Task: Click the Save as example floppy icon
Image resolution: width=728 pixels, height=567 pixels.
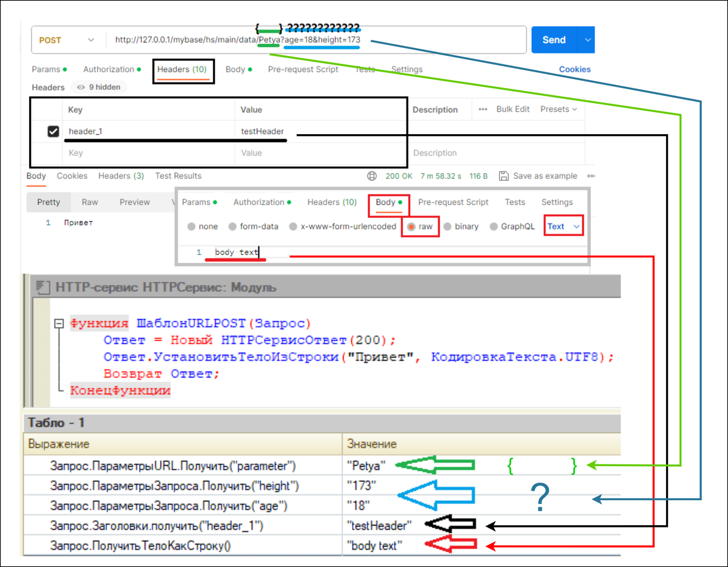Action: coord(504,175)
